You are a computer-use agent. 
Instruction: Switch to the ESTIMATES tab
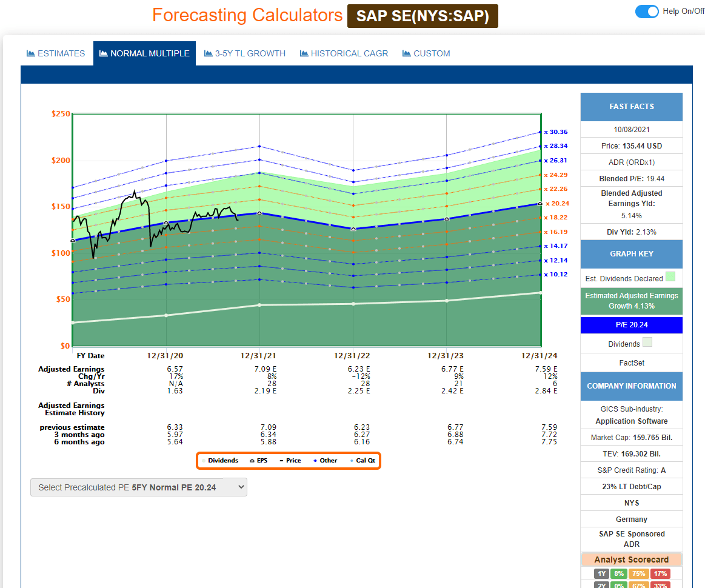56,53
